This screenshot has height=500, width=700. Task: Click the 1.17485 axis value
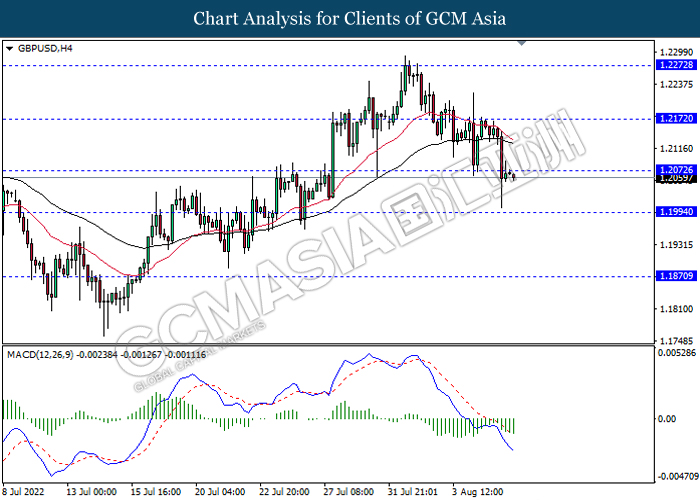click(x=677, y=342)
